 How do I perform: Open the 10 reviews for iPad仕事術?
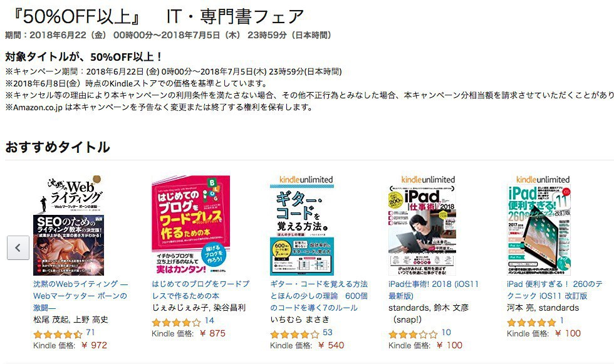click(446, 332)
